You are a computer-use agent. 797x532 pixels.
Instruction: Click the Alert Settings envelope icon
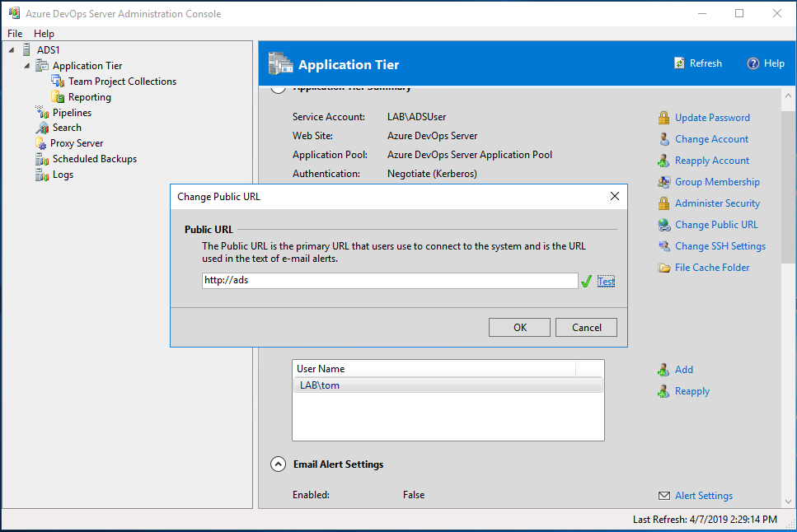[663, 496]
